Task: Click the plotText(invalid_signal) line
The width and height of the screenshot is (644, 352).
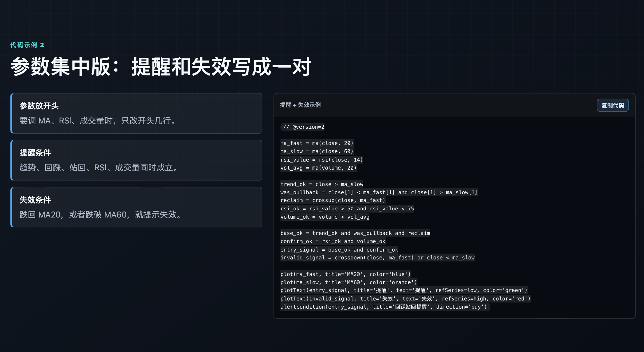Action: pyautogui.click(x=406, y=299)
